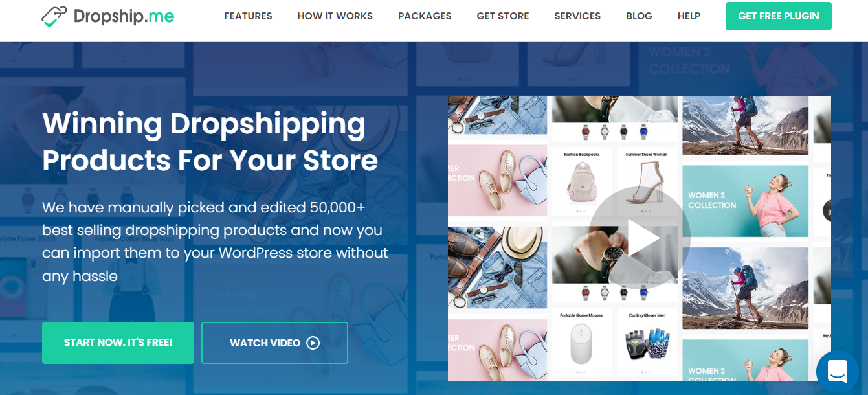868x395 pixels.
Task: Open the Features menu item
Action: (248, 16)
